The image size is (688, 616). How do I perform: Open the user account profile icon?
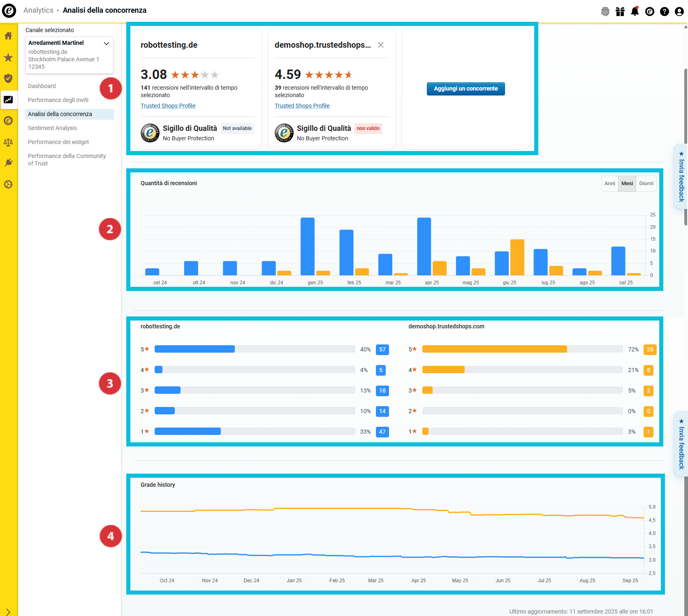coord(679,12)
